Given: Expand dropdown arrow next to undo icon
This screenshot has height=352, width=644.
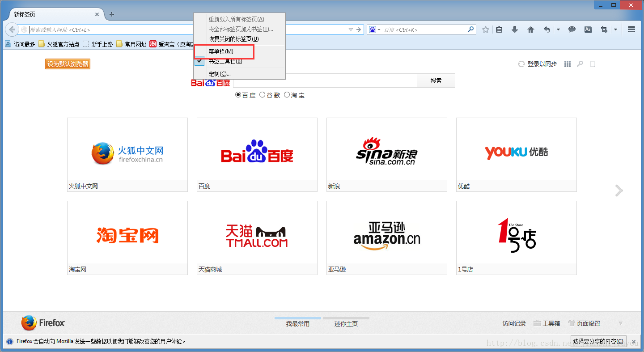Looking at the screenshot, I should coord(558,30).
